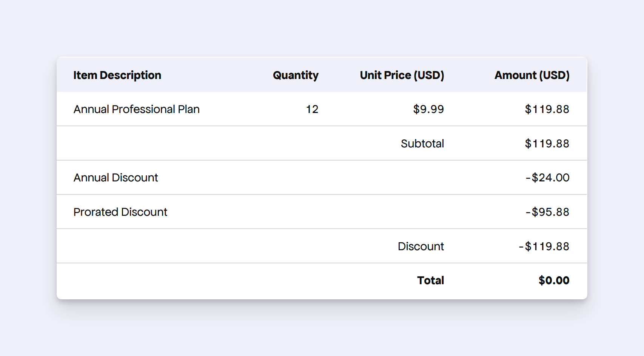Click the Quantity column header
This screenshot has height=356, width=644.
[295, 75]
